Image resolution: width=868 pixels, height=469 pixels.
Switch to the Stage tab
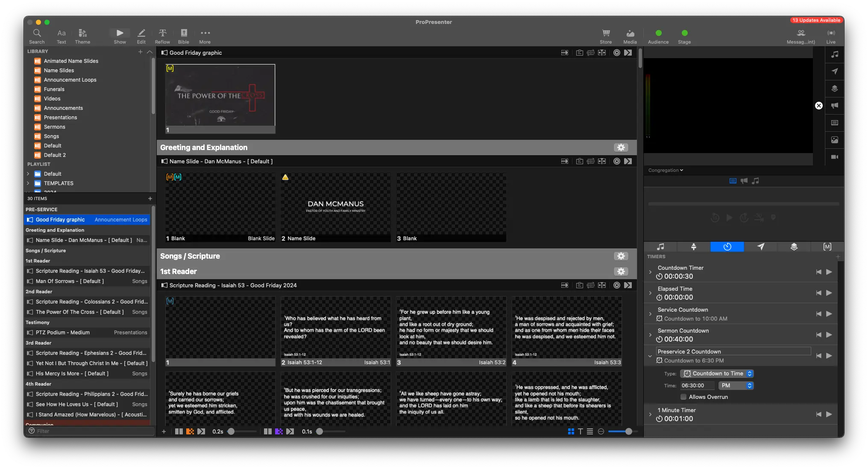(x=694, y=247)
